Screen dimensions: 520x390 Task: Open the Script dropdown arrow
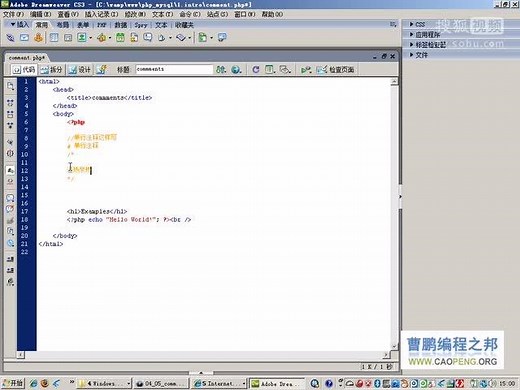(x=190, y=38)
